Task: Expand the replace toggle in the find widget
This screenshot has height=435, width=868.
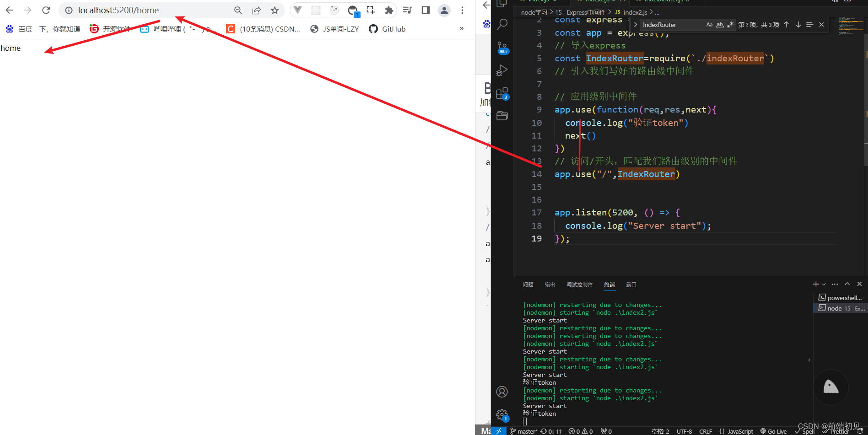Action: [x=635, y=25]
